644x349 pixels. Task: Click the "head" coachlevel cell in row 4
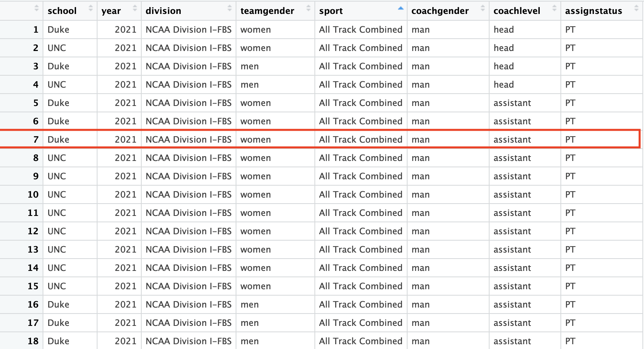click(x=503, y=84)
